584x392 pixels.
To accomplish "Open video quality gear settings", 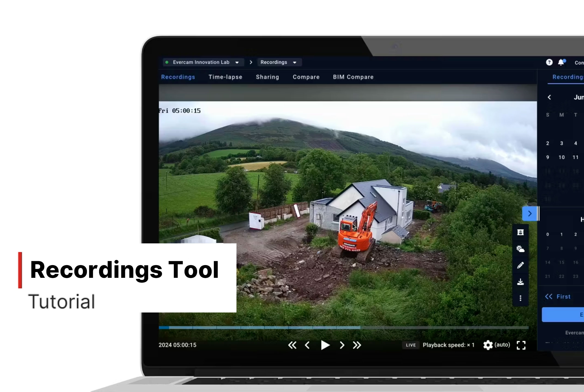I will pos(488,345).
